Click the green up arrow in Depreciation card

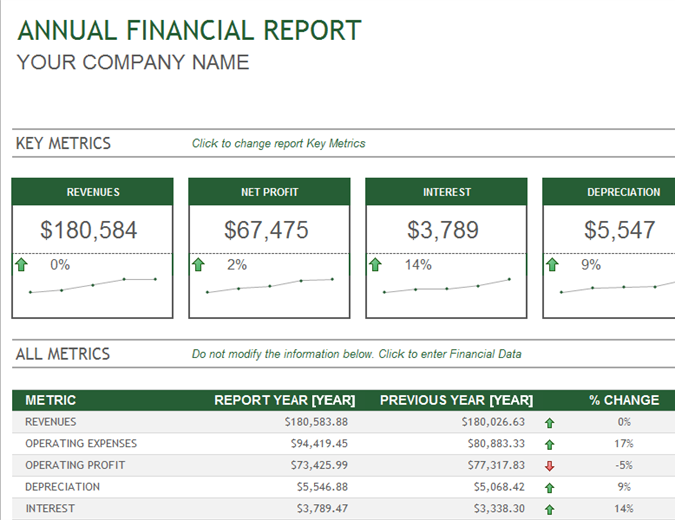(x=552, y=265)
